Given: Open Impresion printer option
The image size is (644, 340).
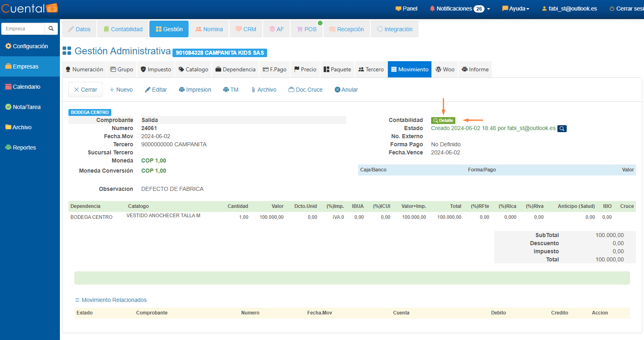Looking at the screenshot, I should tap(195, 90).
